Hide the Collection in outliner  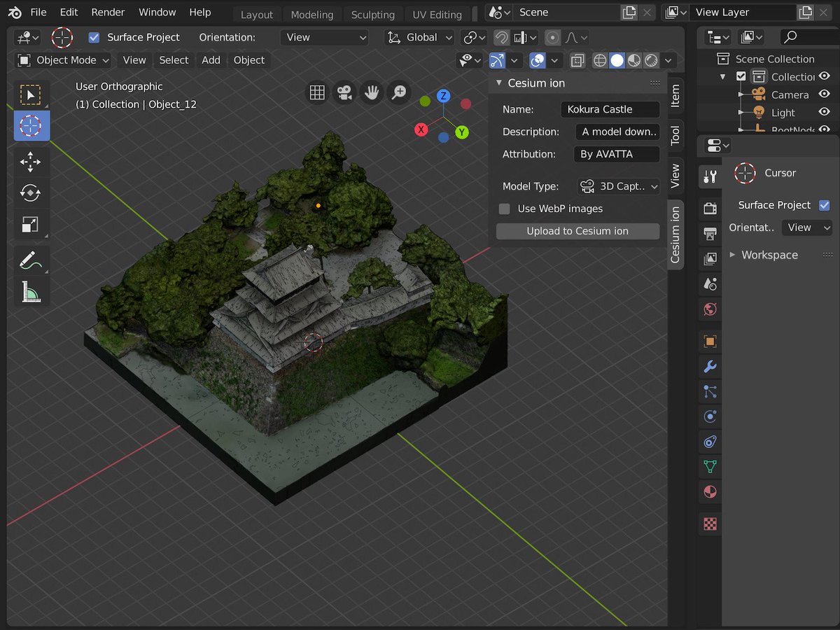point(825,76)
